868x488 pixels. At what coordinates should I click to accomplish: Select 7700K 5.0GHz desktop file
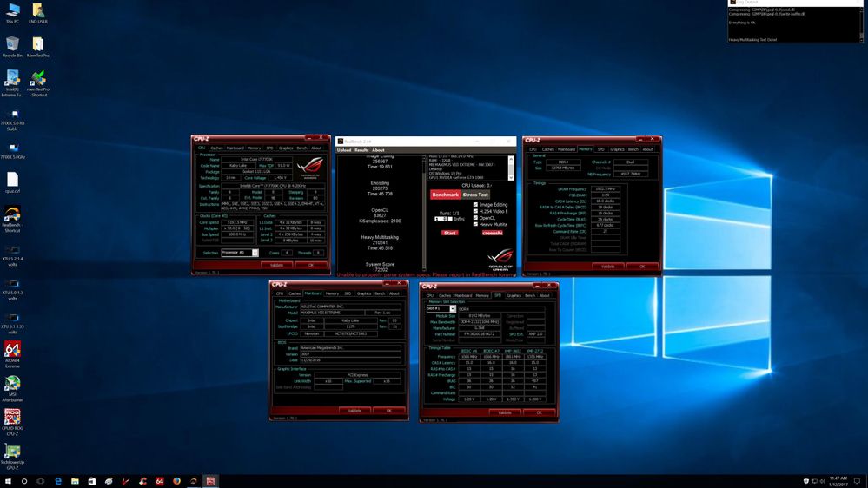[12, 151]
